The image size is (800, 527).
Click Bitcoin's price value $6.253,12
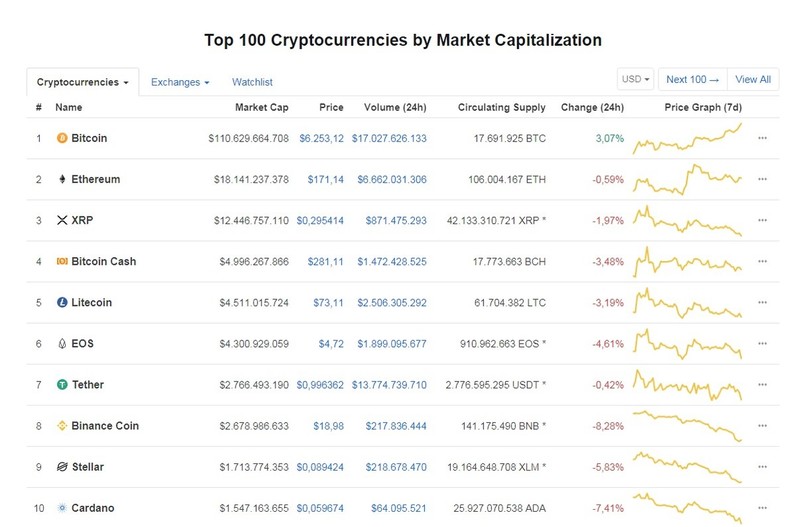(x=321, y=138)
